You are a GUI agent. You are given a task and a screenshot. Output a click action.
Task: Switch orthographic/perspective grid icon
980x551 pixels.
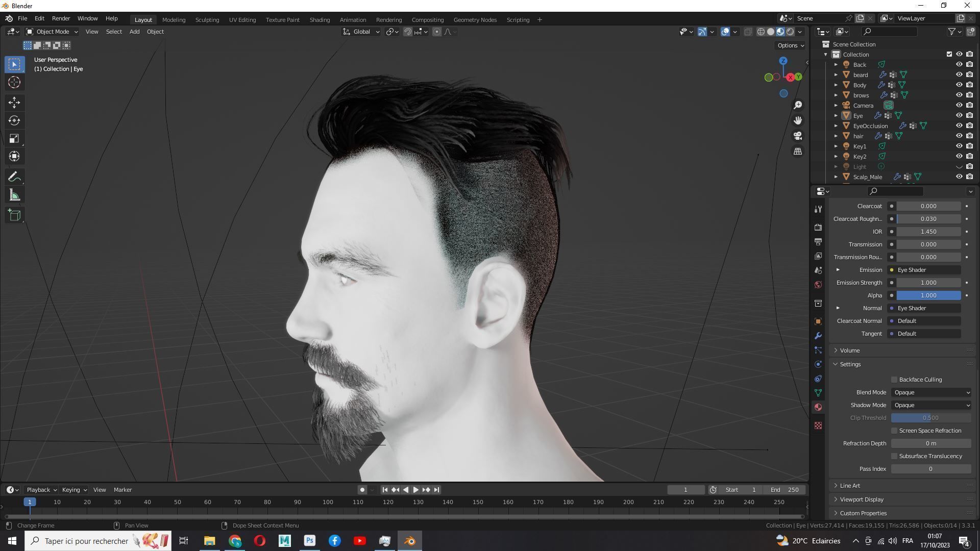point(797,152)
